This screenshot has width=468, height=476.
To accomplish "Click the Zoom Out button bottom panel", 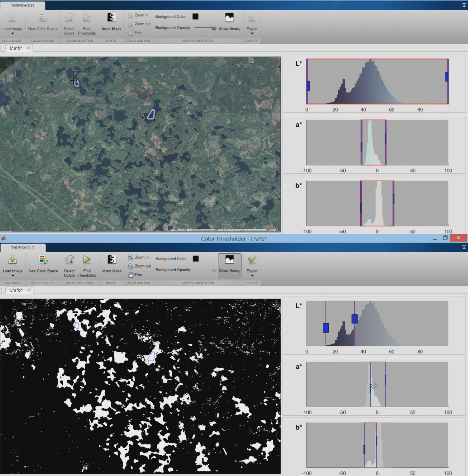I will tap(140, 264).
